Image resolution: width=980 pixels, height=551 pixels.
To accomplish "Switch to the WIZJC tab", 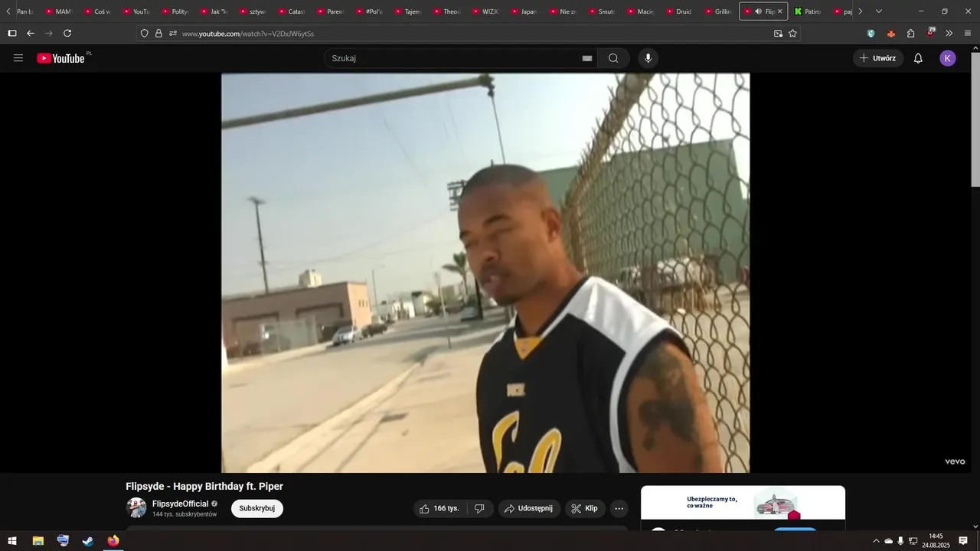I will coord(485,11).
